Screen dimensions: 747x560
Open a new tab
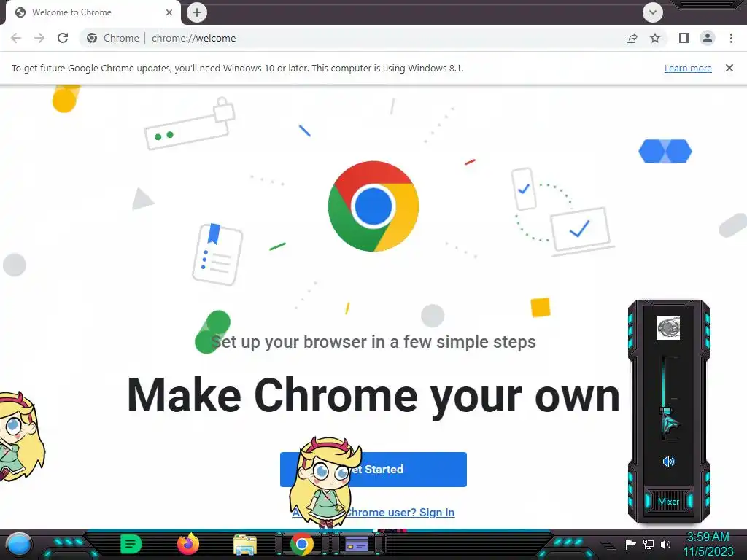[197, 12]
